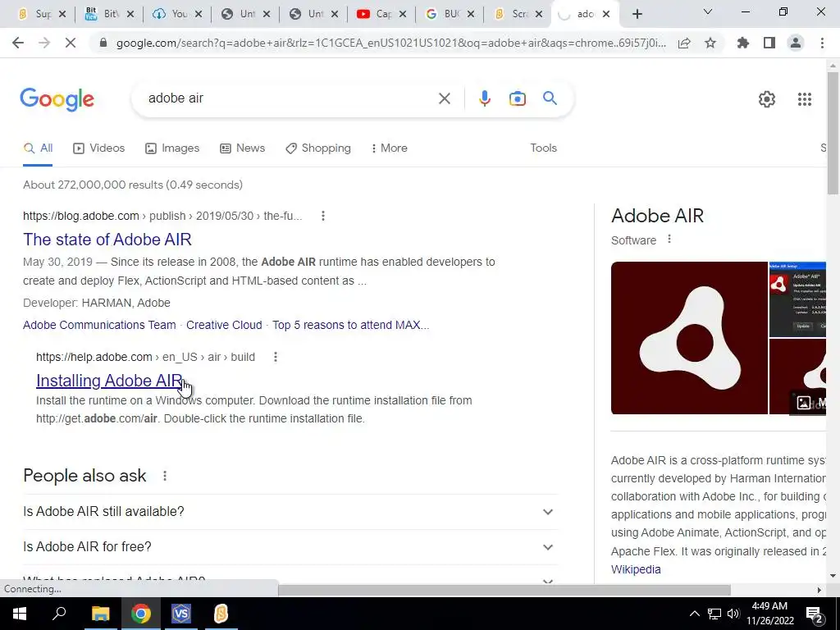
Task: Open Google quick settings gear
Action: [767, 99]
